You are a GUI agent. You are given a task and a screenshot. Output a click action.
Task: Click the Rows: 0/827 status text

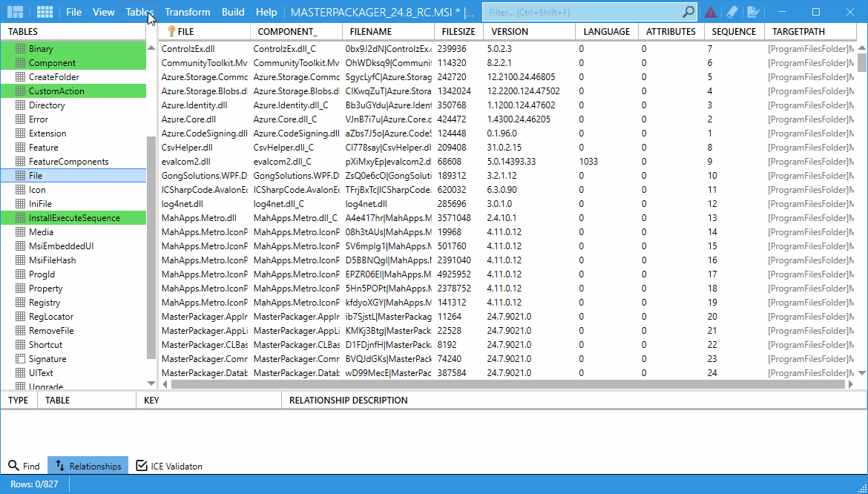tap(34, 484)
